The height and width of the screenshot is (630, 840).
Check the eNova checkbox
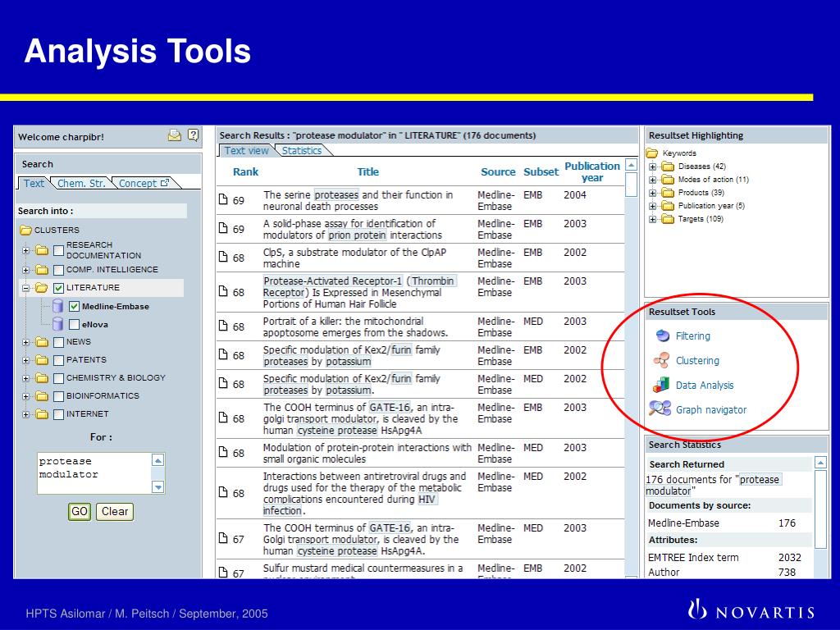pos(74,324)
